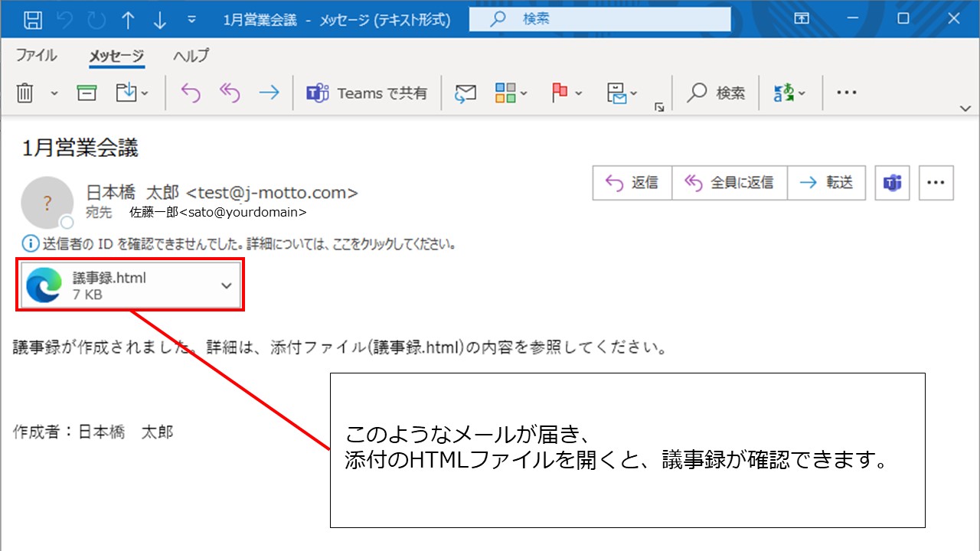Click the 検索 button in the ribbon

tap(716, 93)
